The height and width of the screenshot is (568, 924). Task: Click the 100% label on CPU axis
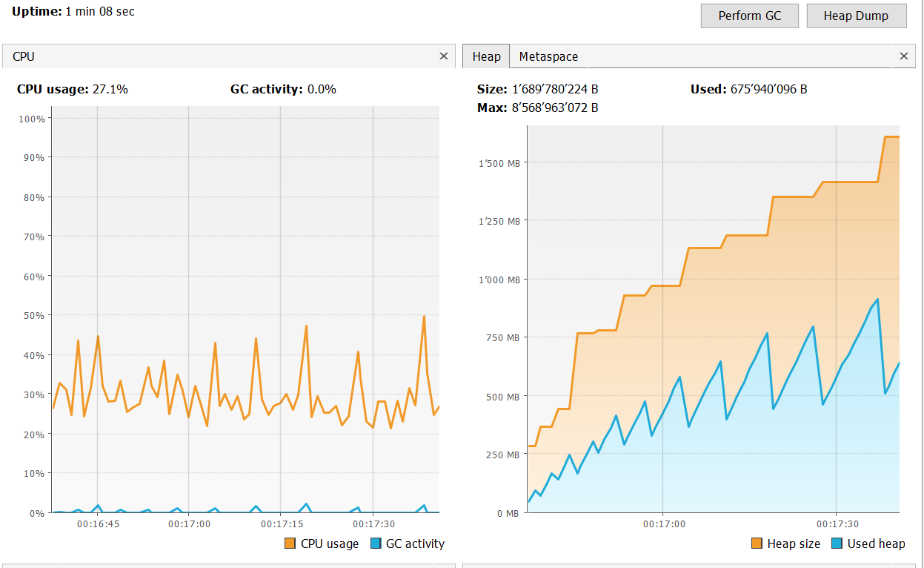point(31,119)
